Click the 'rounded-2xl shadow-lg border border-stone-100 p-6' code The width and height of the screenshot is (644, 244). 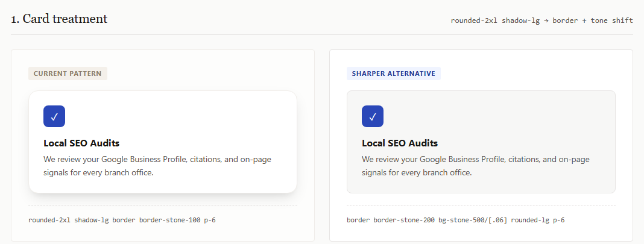[122, 221]
